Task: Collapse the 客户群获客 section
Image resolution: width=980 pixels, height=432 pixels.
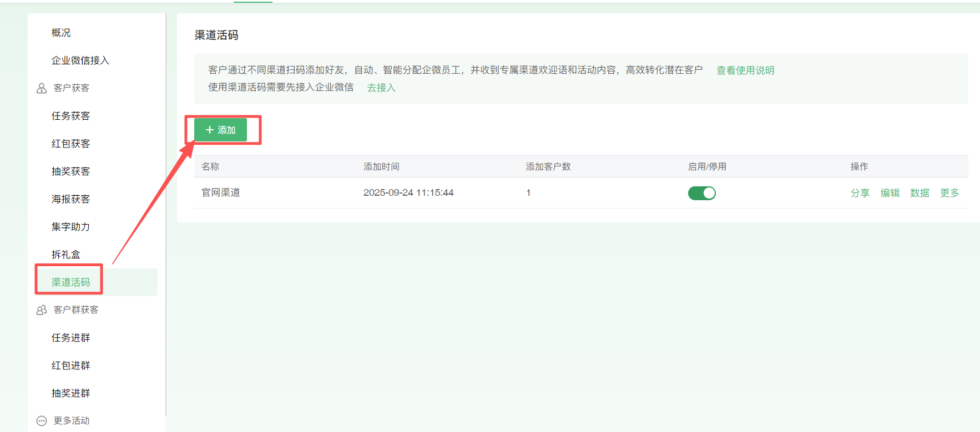Action: pyautogui.click(x=76, y=310)
